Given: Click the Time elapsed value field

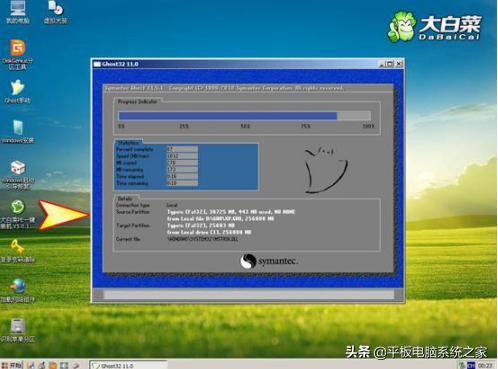Looking at the screenshot, I should (182, 176).
